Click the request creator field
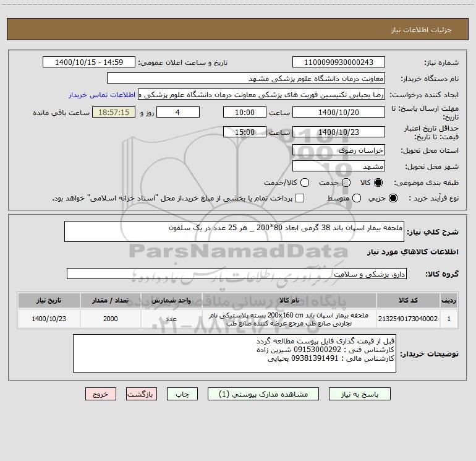Screen dimensions: 476x461 (x=261, y=95)
